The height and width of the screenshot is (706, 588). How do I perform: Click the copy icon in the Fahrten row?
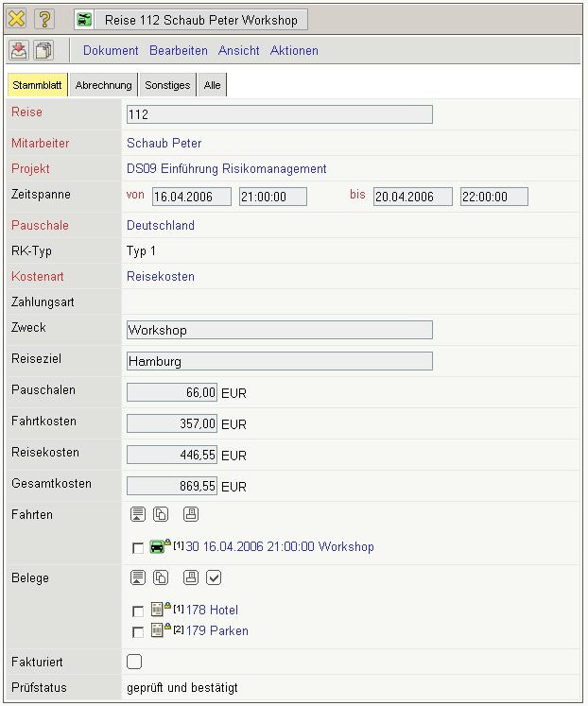pyautogui.click(x=161, y=515)
